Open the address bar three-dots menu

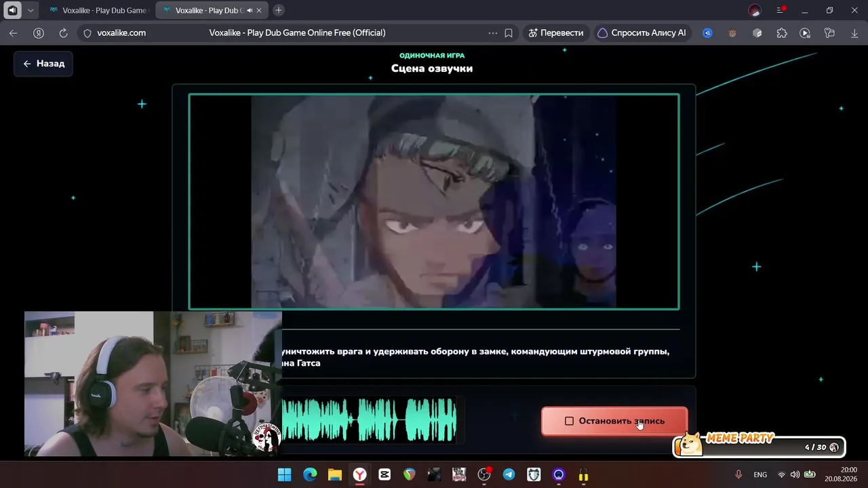pos(493,33)
